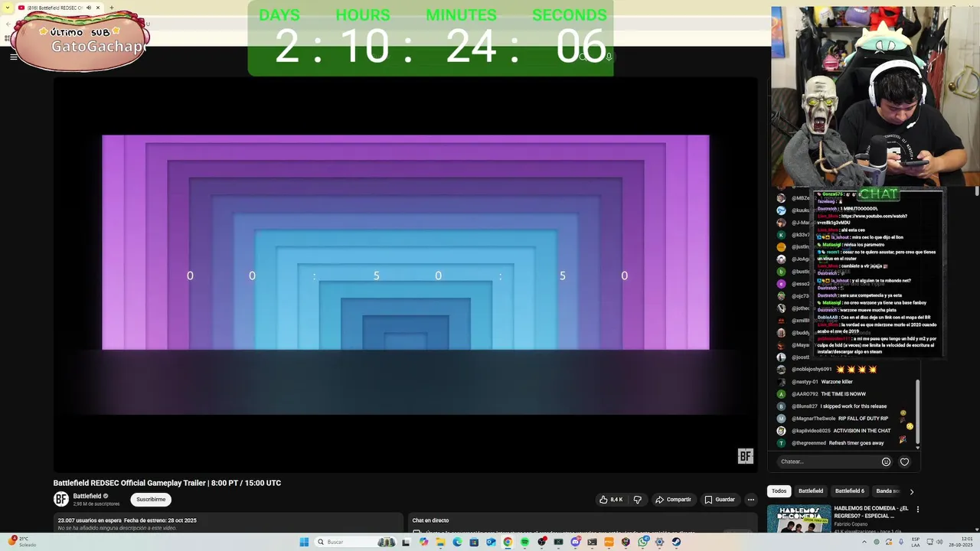The height and width of the screenshot is (551, 980).
Task: Select the Battlefield REDSEC browser tab
Action: [58, 8]
